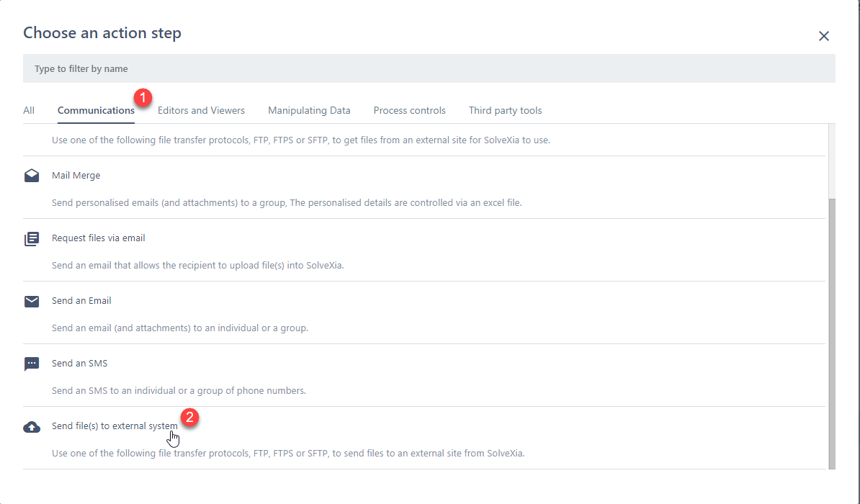Click the action list vertical scrollbar thumb

click(830, 331)
